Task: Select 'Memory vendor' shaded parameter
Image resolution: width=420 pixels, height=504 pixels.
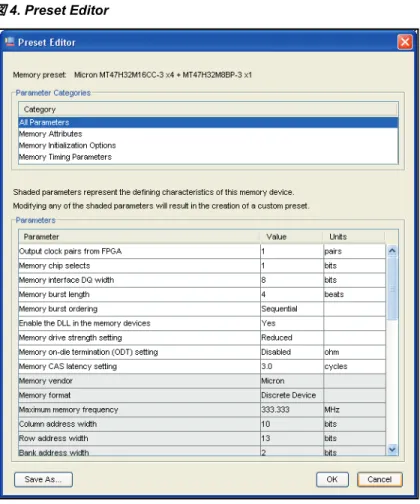Action: tap(139, 381)
